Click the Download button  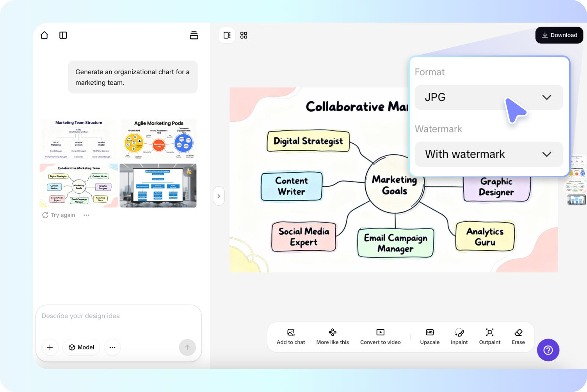pyautogui.click(x=559, y=35)
